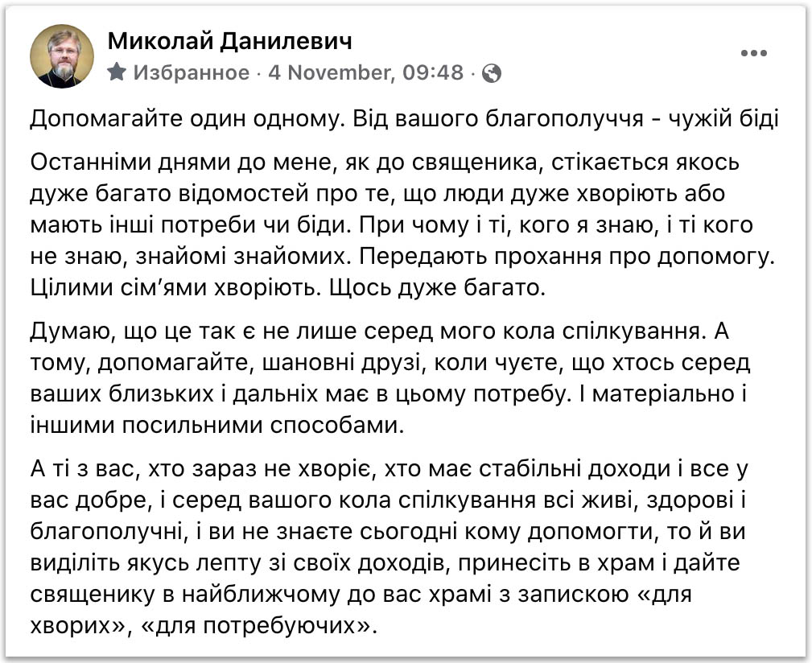Open the author name Миколай Данилевич

click(230, 41)
